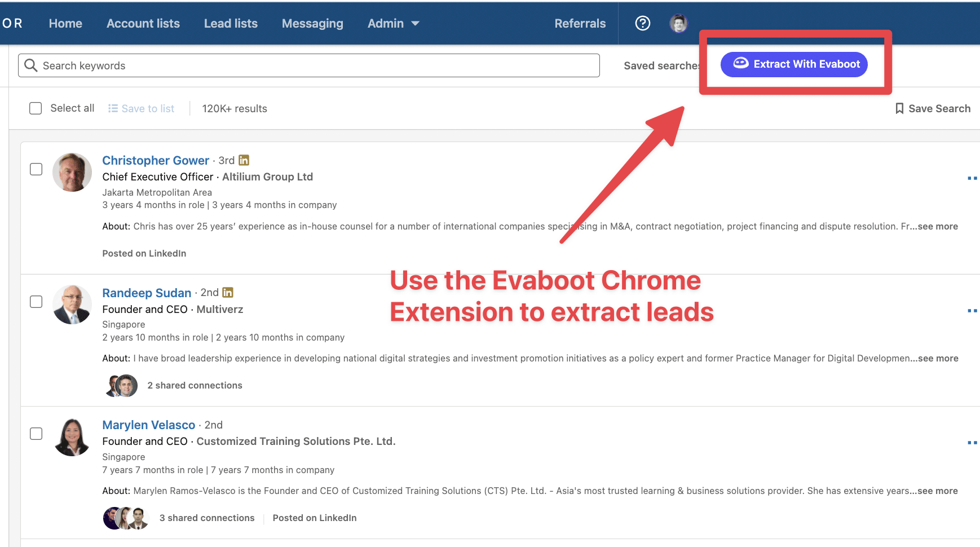Open more options for Christopher Gower
The width and height of the screenshot is (980, 547).
coord(972,178)
